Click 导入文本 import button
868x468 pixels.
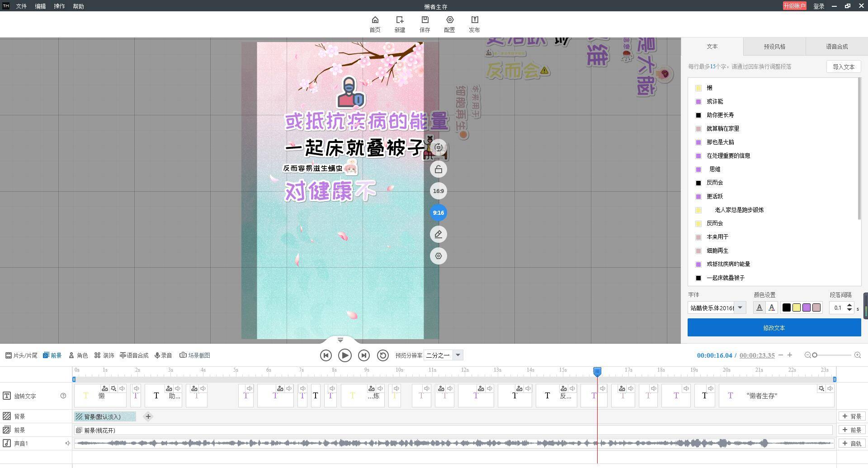coord(844,66)
